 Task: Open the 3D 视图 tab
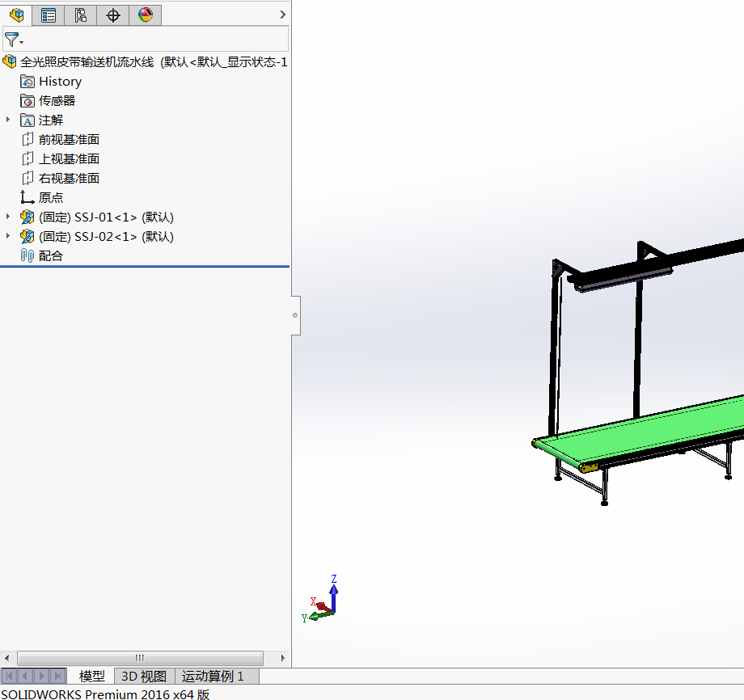tap(144, 676)
